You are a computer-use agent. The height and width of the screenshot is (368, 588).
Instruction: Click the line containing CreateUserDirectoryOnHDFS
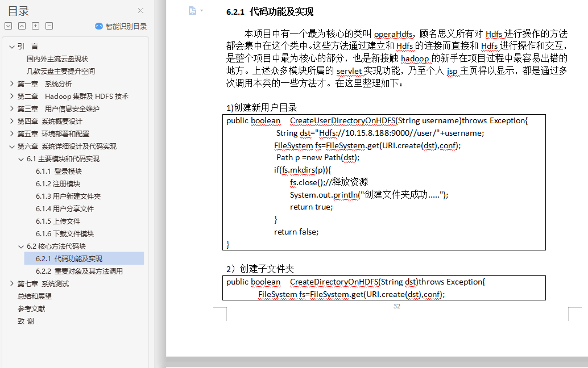(x=377, y=120)
